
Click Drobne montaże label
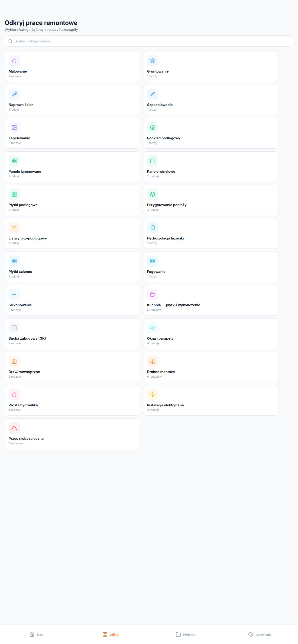[x=161, y=372]
